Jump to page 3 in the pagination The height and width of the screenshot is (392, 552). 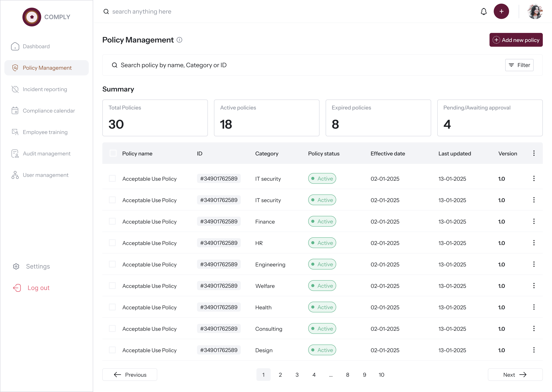(297, 375)
